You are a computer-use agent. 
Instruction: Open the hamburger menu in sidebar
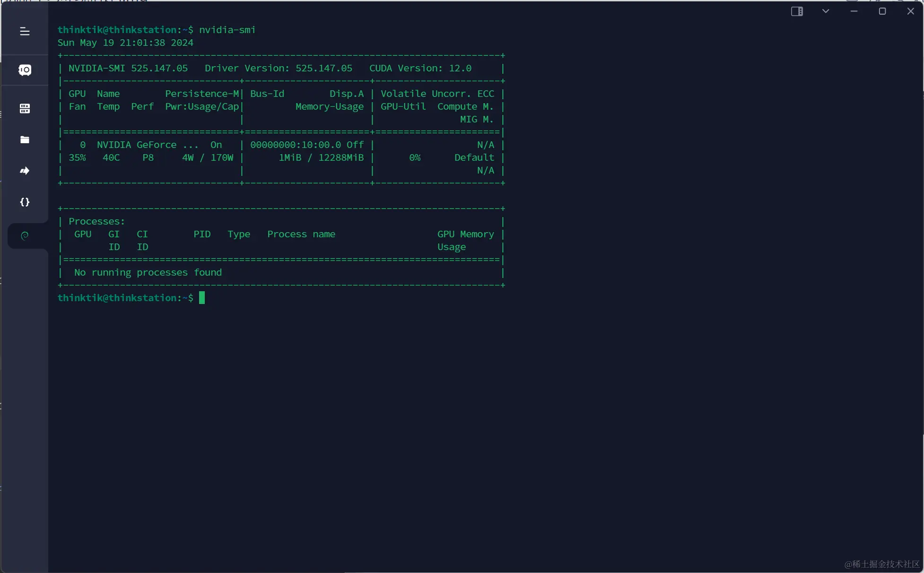(25, 32)
